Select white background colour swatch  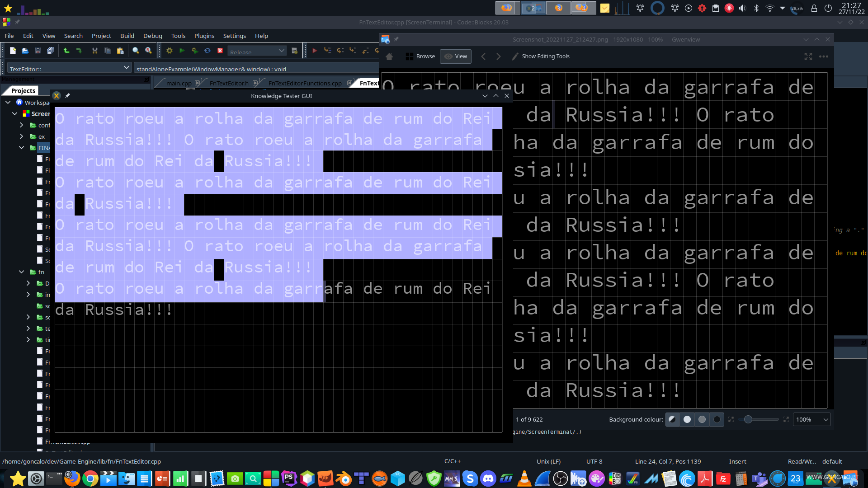pos(687,419)
